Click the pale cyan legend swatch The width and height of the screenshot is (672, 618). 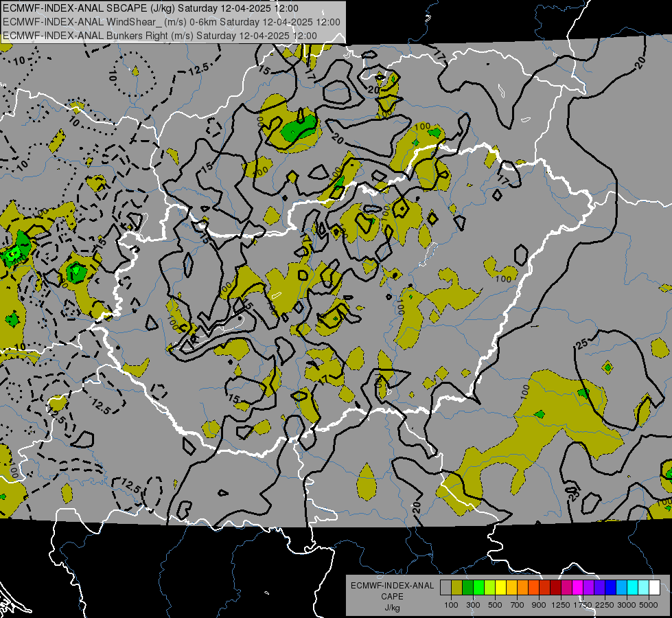click(644, 587)
